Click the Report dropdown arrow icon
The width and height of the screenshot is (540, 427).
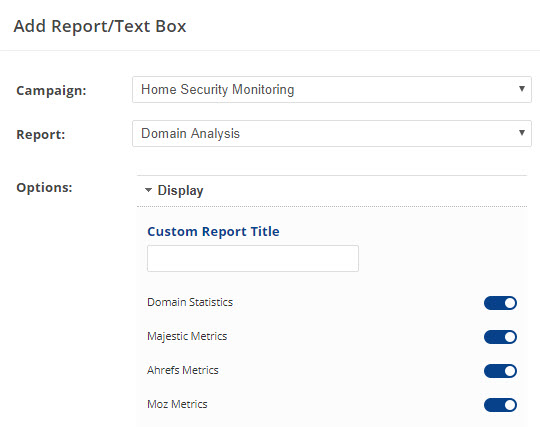(522, 133)
